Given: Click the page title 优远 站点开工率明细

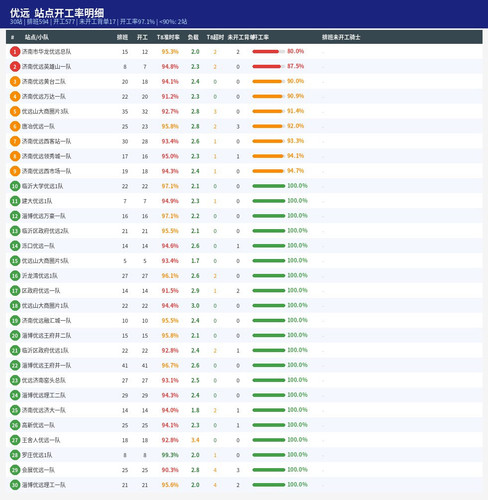Looking at the screenshot, I should click(x=57, y=13).
